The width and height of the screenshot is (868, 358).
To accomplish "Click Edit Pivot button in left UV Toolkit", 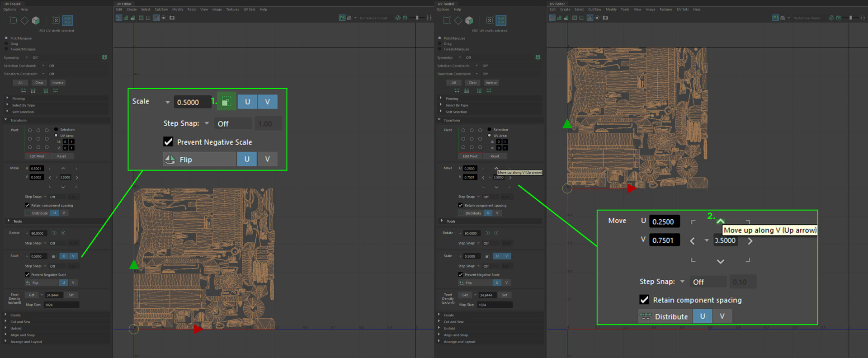I will tap(37, 156).
